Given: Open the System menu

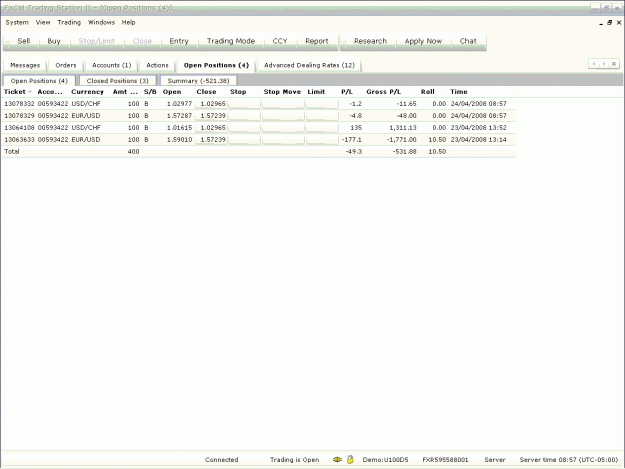Looking at the screenshot, I should click(x=17, y=23).
